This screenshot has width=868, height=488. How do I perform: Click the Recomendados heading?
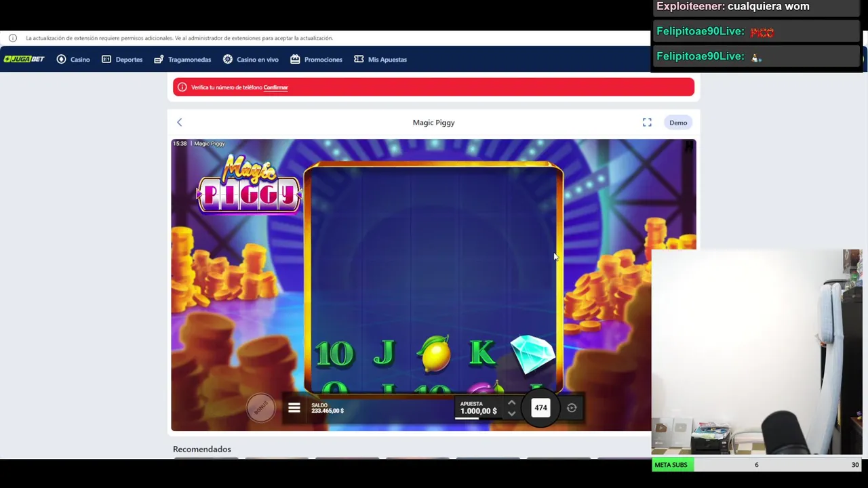tap(202, 449)
